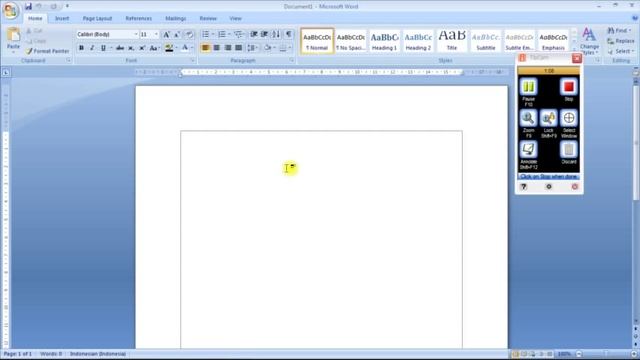The image size is (640, 360).
Task: Click the recorder help question-mark icon
Action: [524, 187]
